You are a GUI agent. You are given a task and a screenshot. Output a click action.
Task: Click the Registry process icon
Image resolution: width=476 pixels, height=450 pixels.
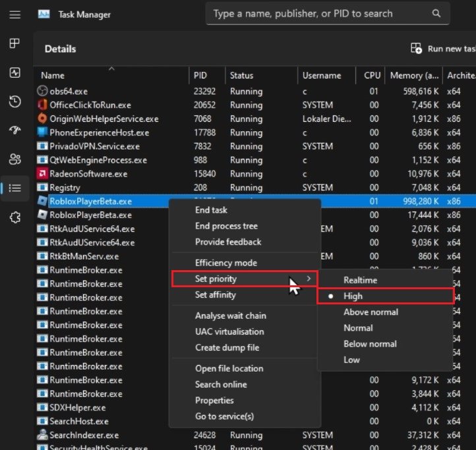coord(42,187)
